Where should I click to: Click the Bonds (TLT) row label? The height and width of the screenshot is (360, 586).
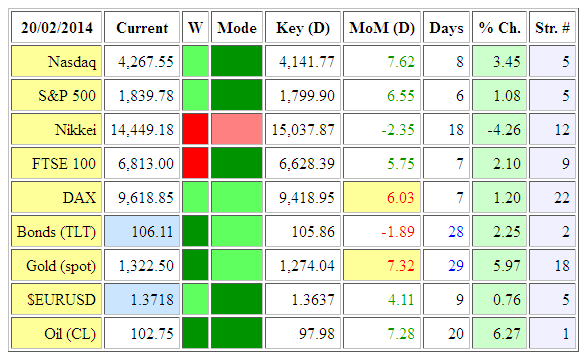coord(56,231)
